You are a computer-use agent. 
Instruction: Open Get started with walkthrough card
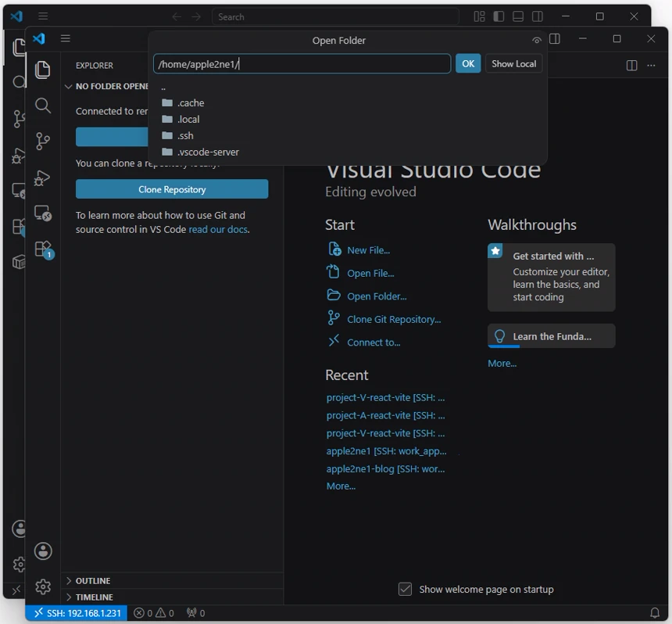tap(551, 277)
